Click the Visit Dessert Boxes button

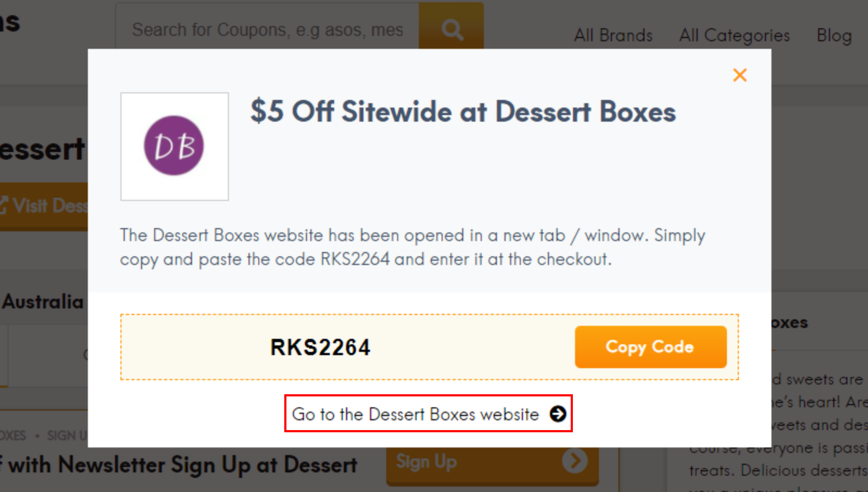(43, 205)
